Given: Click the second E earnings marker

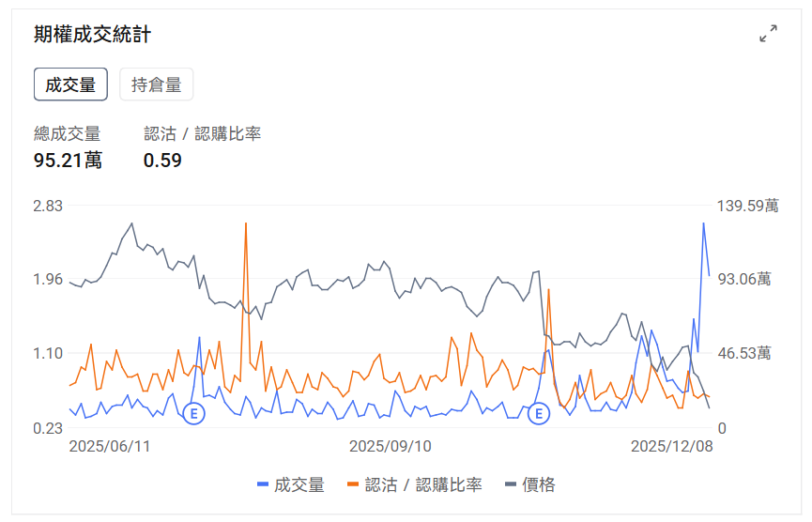Looking at the screenshot, I should (539, 413).
